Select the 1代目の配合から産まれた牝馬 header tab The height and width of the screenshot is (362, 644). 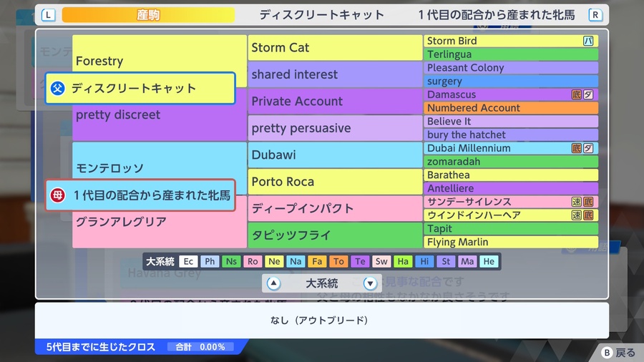(x=496, y=15)
